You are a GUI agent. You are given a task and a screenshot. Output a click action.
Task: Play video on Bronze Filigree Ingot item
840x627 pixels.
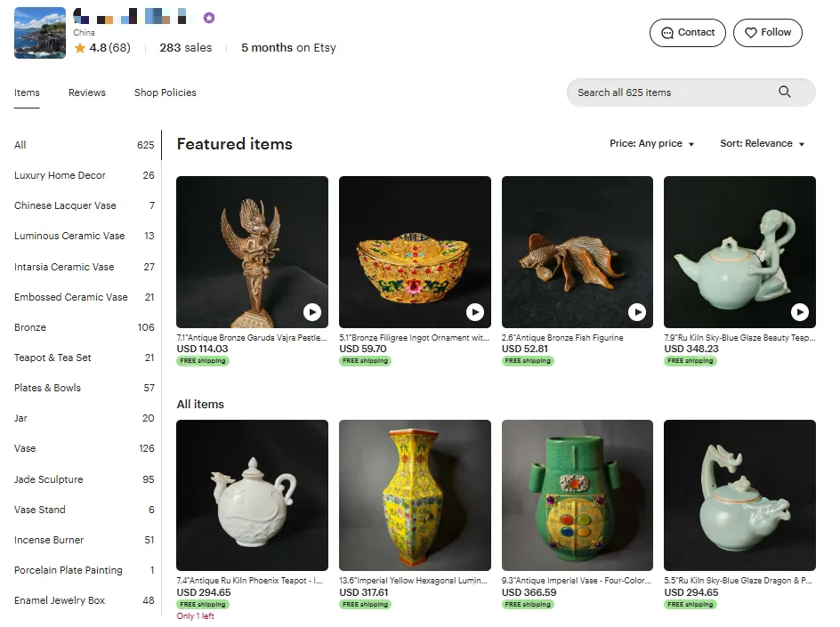coord(475,312)
